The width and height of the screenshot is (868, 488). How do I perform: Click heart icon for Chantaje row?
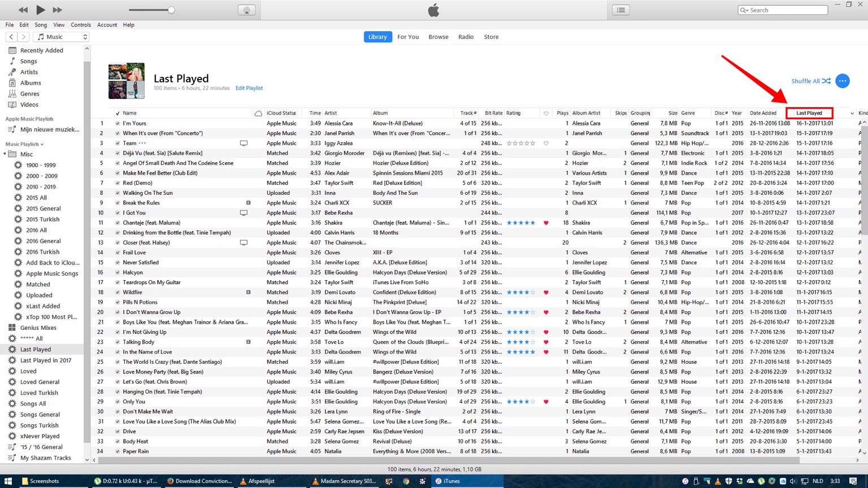546,223
